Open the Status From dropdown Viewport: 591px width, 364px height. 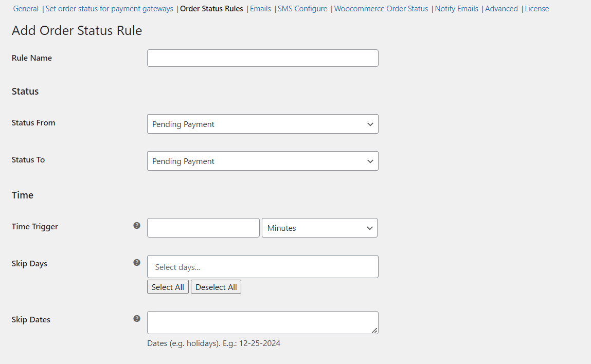[x=263, y=124]
